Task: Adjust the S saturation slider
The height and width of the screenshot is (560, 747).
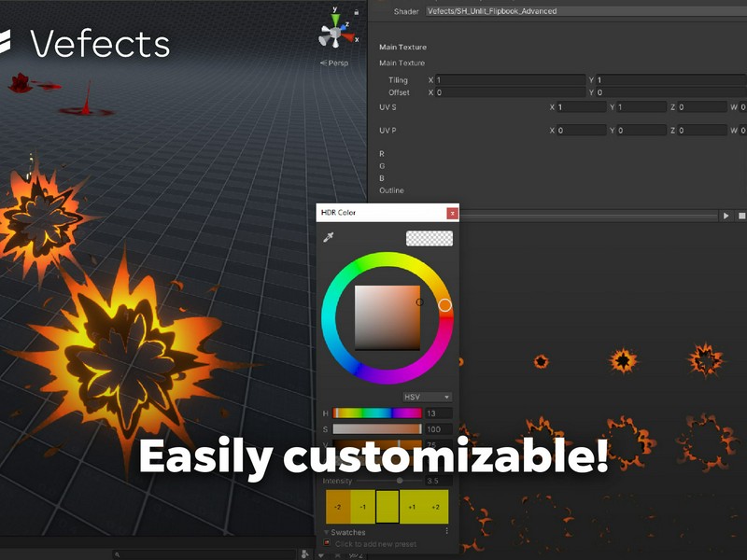Action: tap(377, 429)
